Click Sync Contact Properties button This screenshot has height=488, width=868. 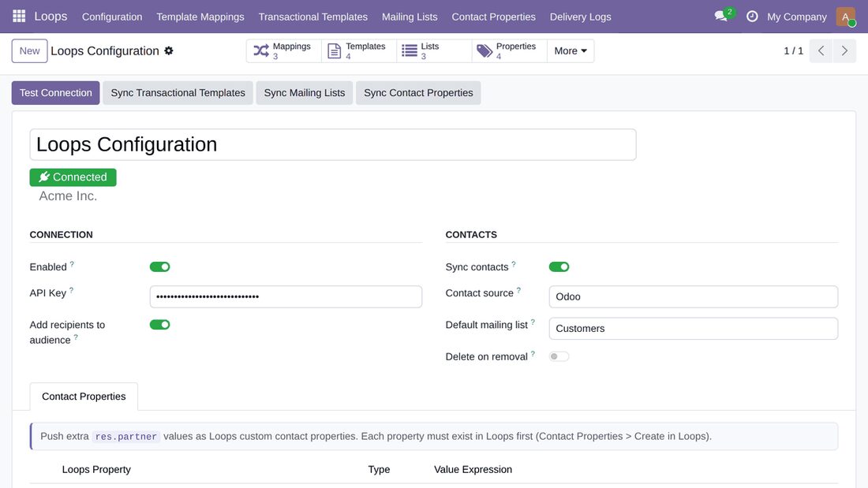(x=418, y=93)
